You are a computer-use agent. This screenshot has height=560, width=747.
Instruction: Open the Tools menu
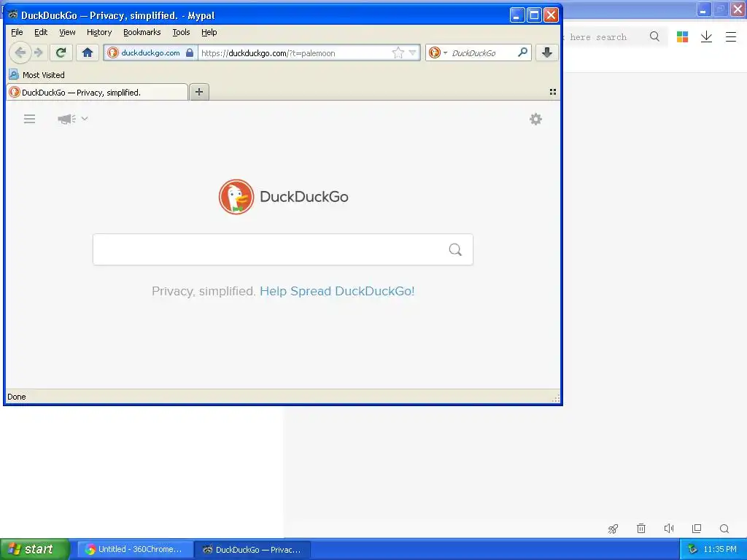point(181,32)
